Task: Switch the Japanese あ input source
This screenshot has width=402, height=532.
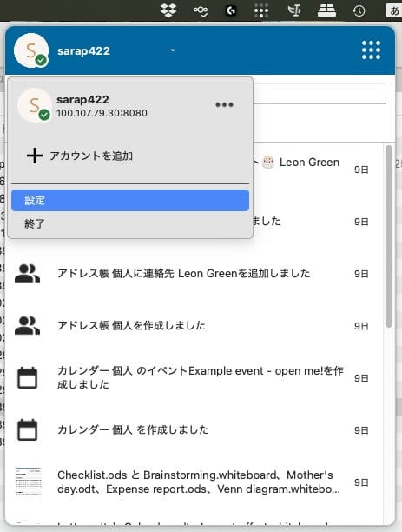Action: tap(394, 10)
